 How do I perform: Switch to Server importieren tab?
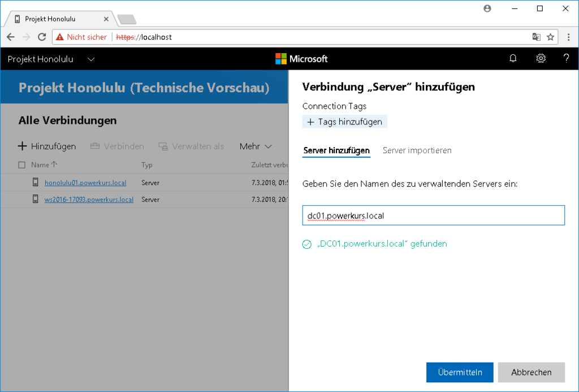coord(417,150)
